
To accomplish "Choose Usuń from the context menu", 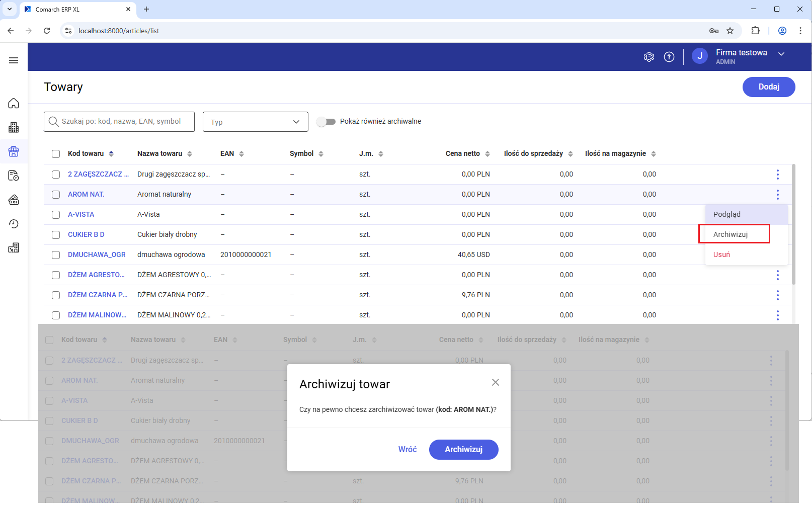I will [721, 254].
